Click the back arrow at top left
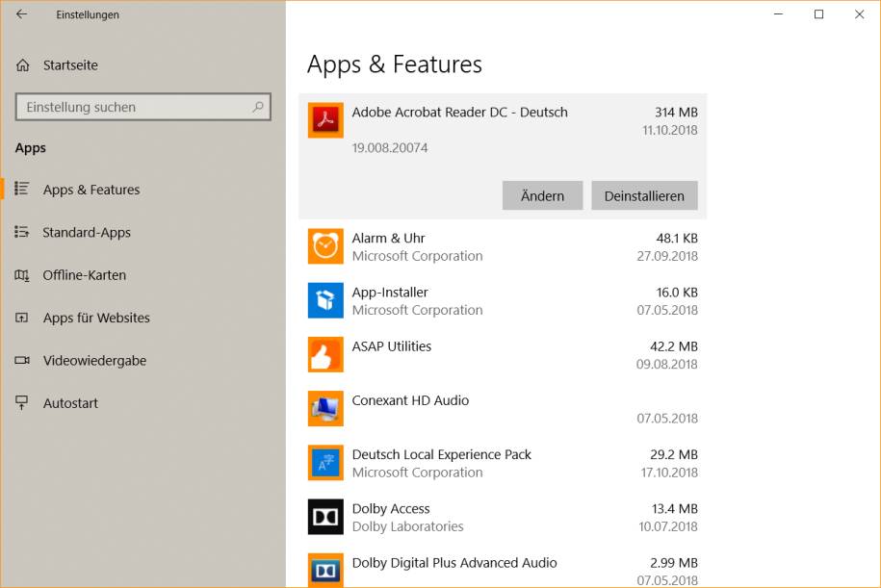 (19, 14)
